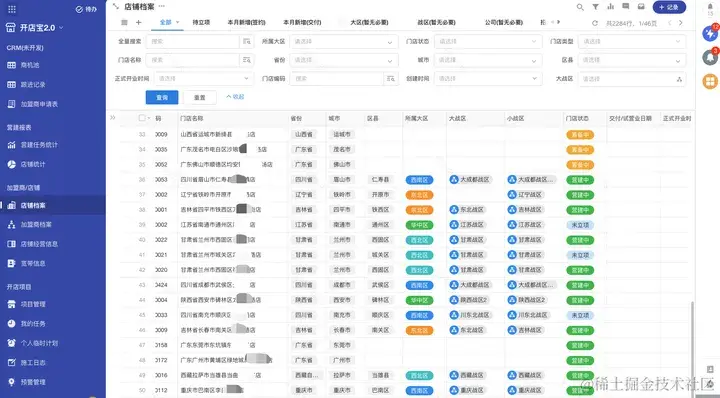Open the 区县 dropdown

point(632,60)
